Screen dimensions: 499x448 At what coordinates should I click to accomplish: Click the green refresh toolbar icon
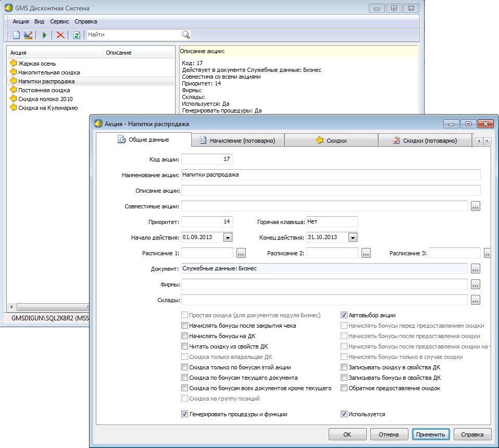(77, 35)
